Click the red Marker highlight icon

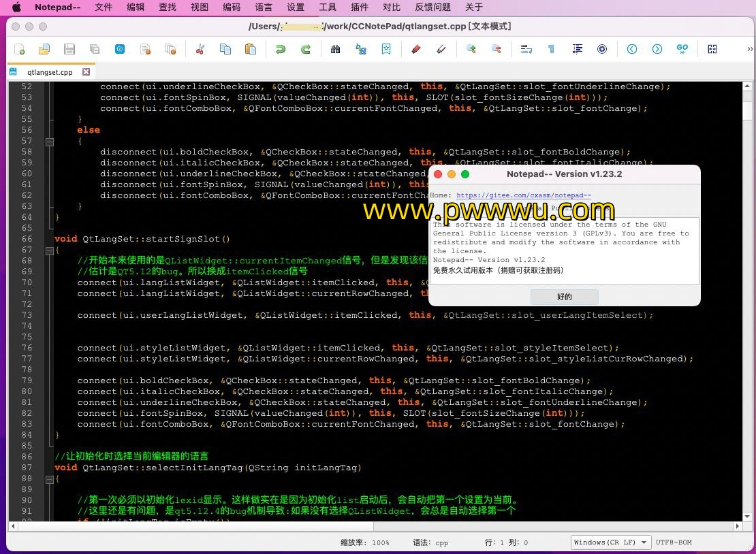point(415,49)
